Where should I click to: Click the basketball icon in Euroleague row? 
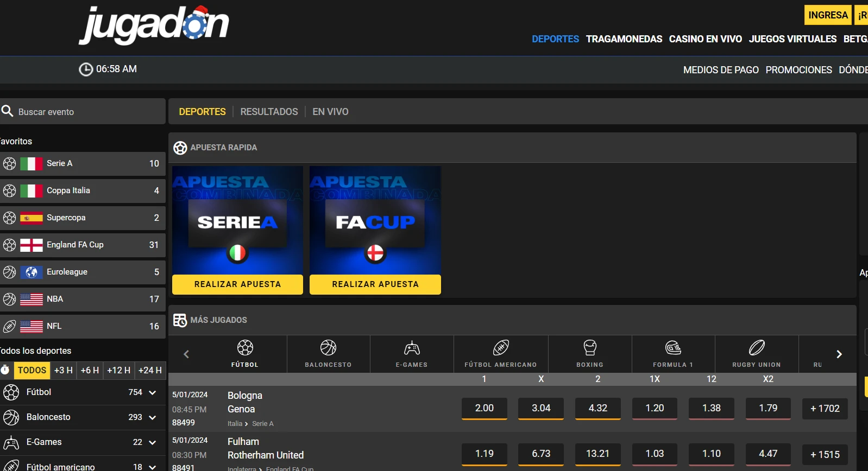9,272
